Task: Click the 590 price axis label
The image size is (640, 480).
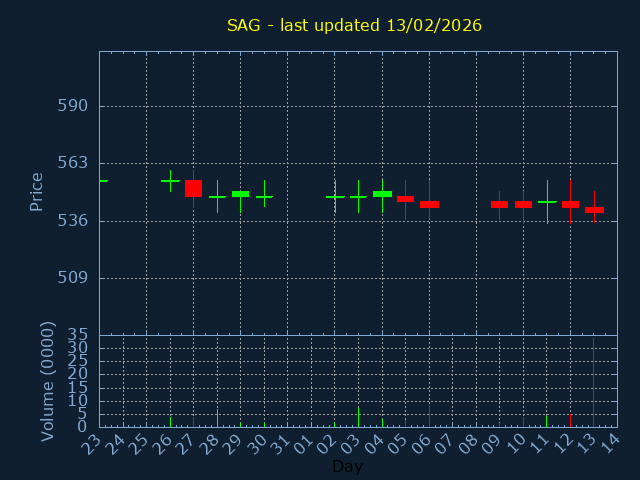Action: click(72, 106)
